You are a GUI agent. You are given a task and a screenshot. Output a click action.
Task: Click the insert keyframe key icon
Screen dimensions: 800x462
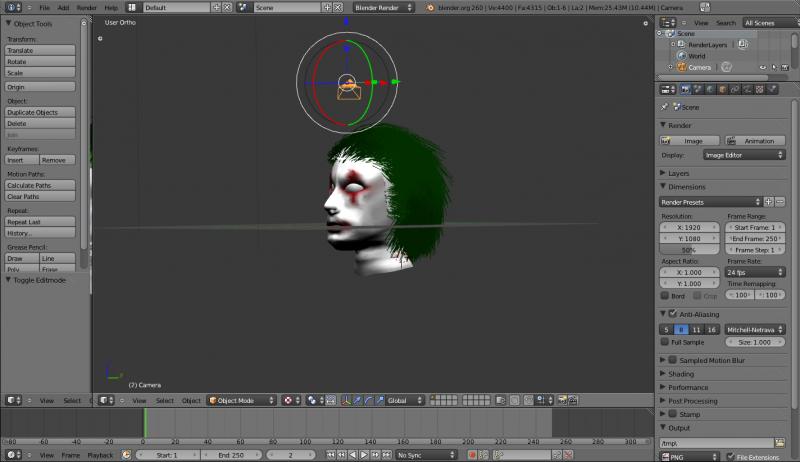tap(557, 455)
